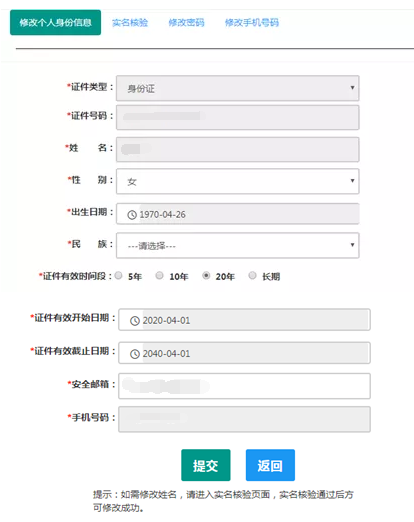This screenshot has height=522, width=414.
Task: Click the 手机号码 input field
Action: tap(244, 419)
